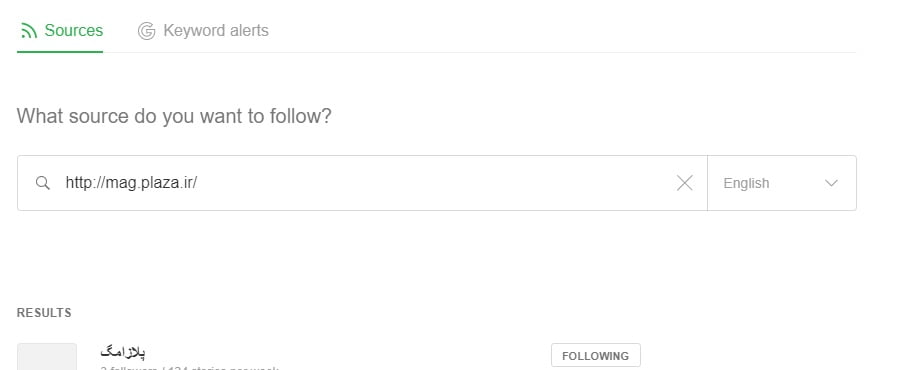
Task: Click the empty area right of Keyword alerts
Action: pos(561,30)
